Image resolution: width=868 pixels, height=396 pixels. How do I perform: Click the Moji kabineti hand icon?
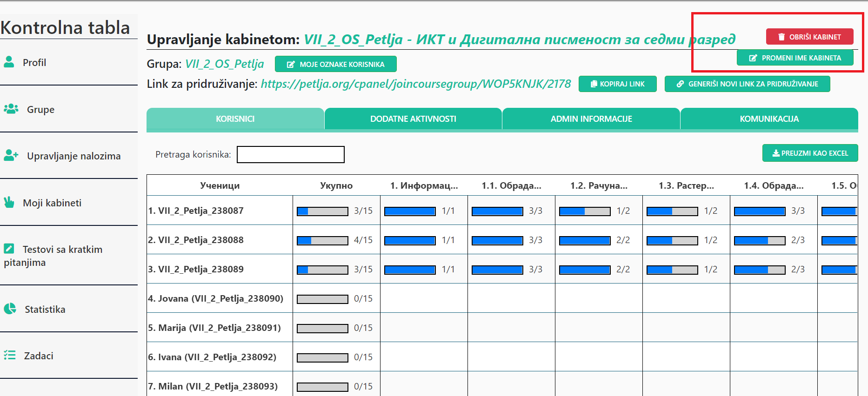click(9, 202)
